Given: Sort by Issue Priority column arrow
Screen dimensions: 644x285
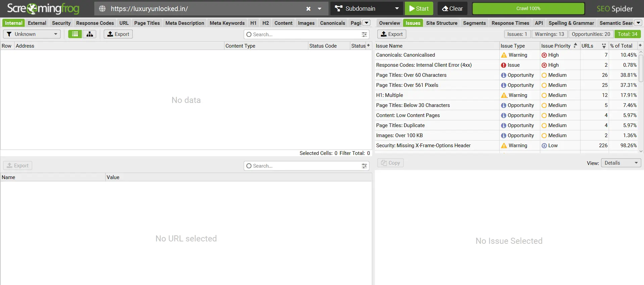Looking at the screenshot, I should [575, 45].
